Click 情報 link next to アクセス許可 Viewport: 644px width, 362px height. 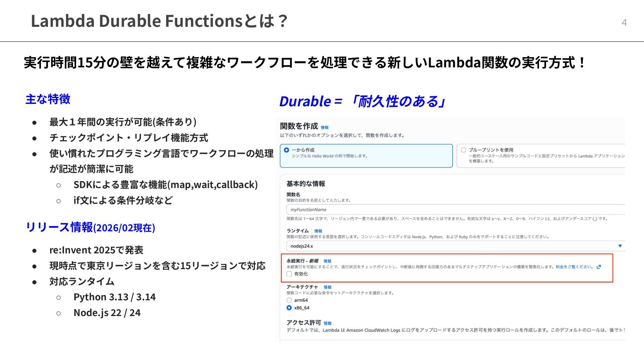(x=327, y=323)
